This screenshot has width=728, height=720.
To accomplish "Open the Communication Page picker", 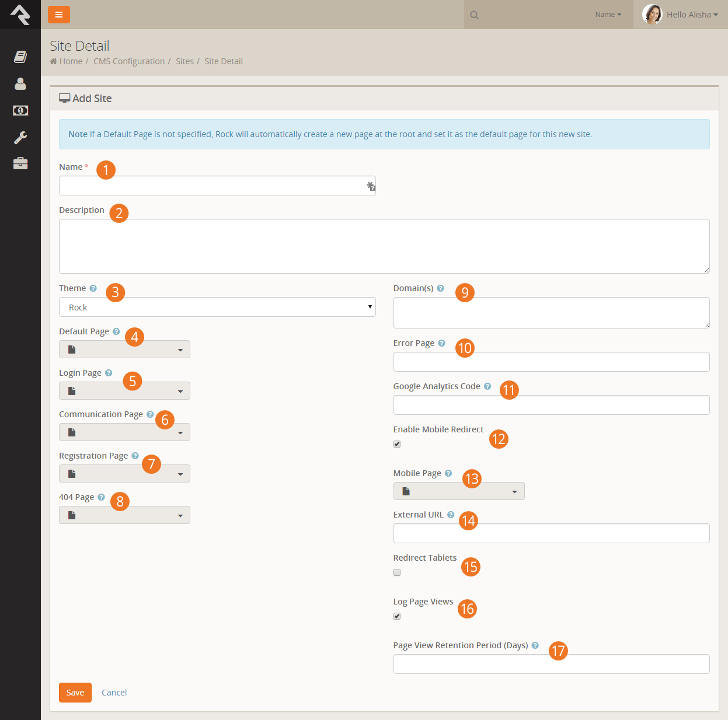I will click(124, 432).
